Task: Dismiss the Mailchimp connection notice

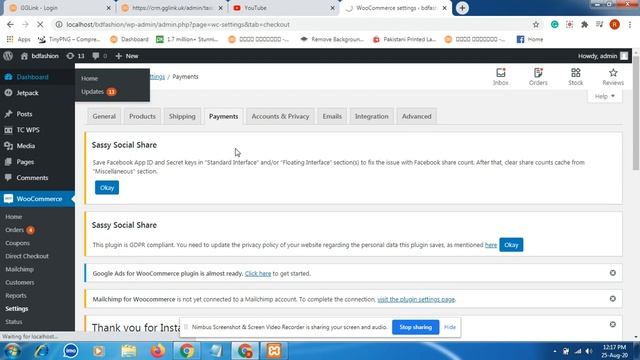Action: click(x=613, y=299)
